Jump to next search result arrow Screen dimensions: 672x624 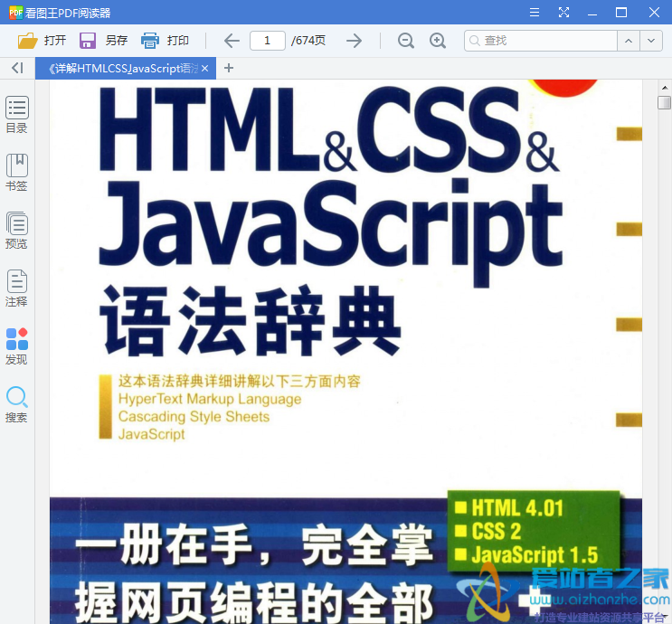pyautogui.click(x=651, y=41)
